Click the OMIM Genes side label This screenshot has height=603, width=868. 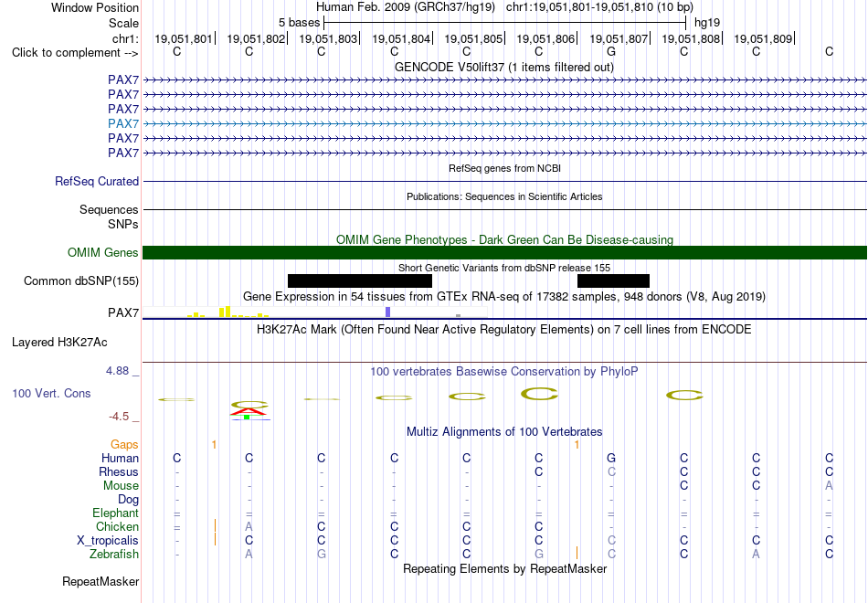coord(103,252)
